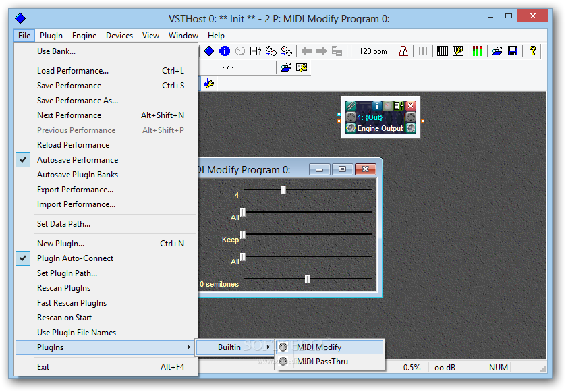Select Reload Performance
The width and height of the screenshot is (566, 392).
[106, 145]
